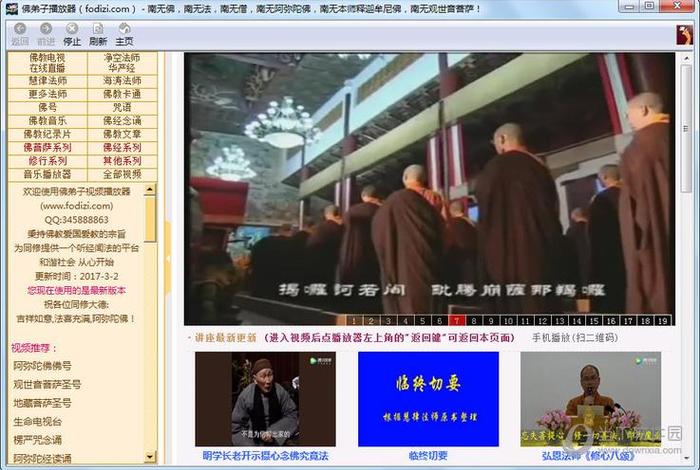Open 佛教卡通 category
This screenshot has height=470, width=700.
[x=122, y=94]
